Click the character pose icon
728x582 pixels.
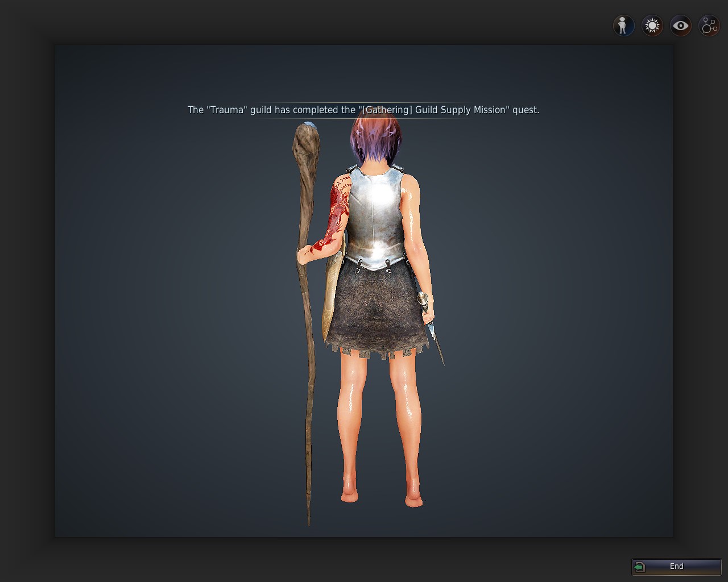coord(623,26)
